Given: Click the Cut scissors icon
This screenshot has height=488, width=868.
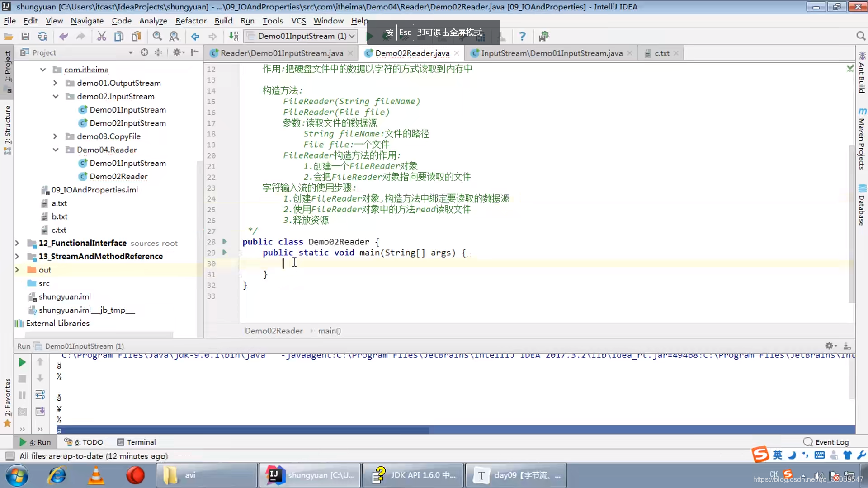Looking at the screenshot, I should [102, 36].
